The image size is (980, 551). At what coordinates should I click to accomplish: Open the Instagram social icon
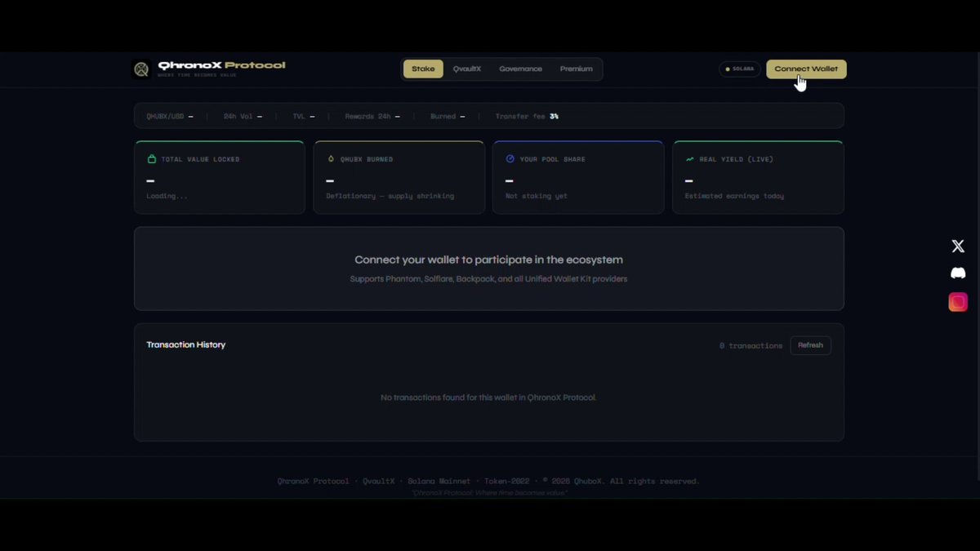click(958, 302)
